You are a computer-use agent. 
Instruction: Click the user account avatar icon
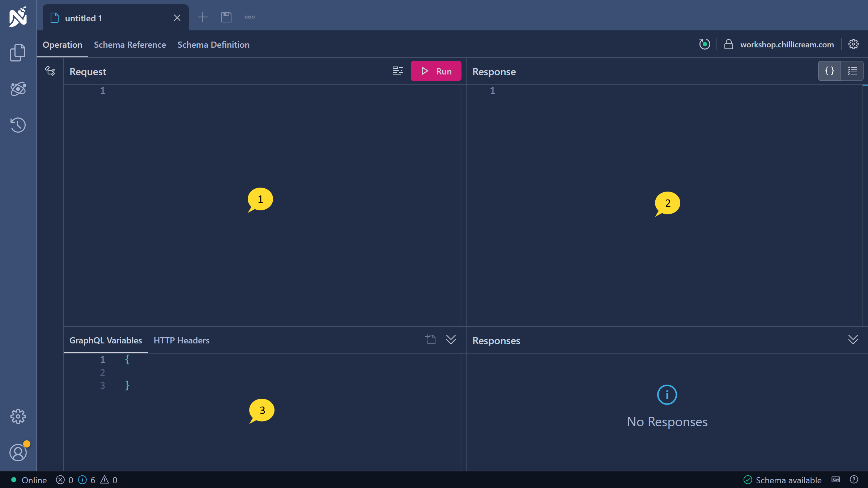coord(18,453)
